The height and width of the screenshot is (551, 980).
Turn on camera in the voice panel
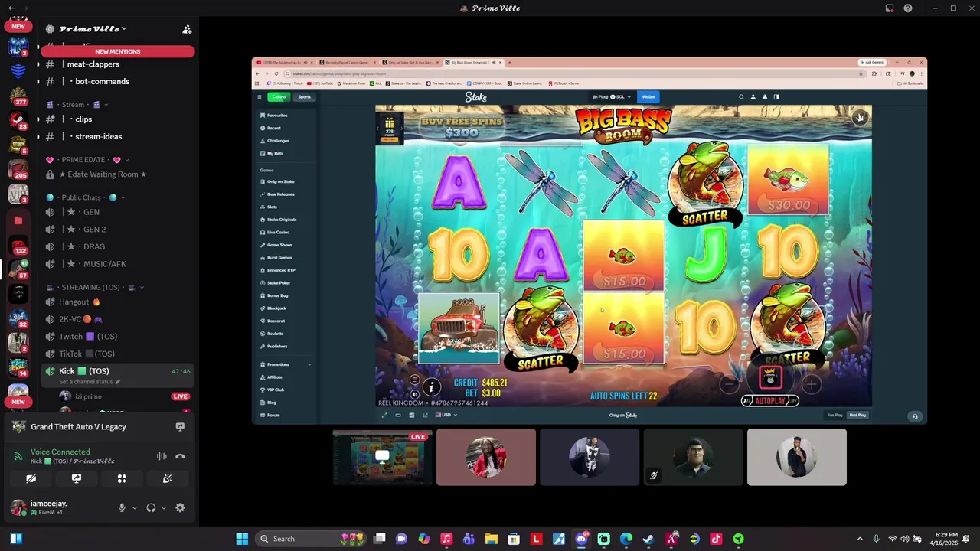(x=31, y=478)
